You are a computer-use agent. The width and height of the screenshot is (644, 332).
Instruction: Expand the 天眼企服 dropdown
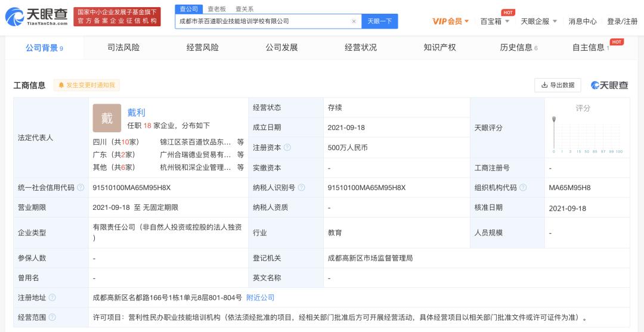coord(538,21)
